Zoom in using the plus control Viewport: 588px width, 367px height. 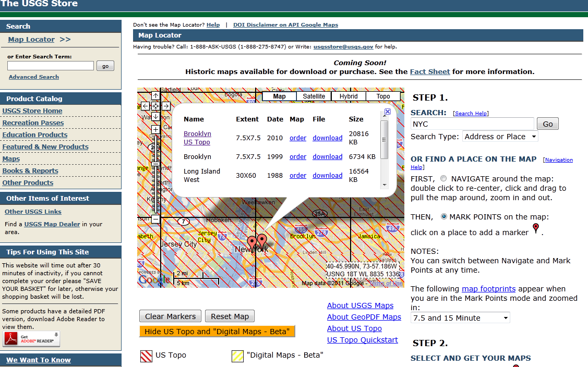tap(155, 129)
